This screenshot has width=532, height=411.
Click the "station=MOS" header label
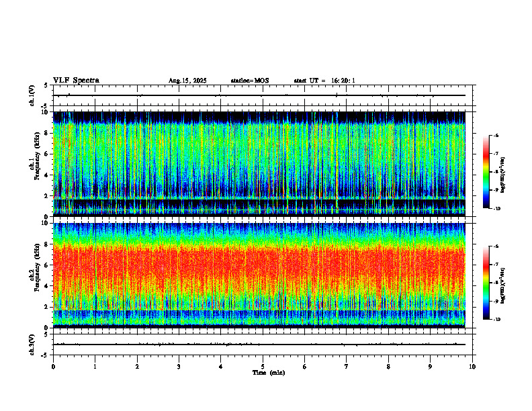click(x=250, y=81)
